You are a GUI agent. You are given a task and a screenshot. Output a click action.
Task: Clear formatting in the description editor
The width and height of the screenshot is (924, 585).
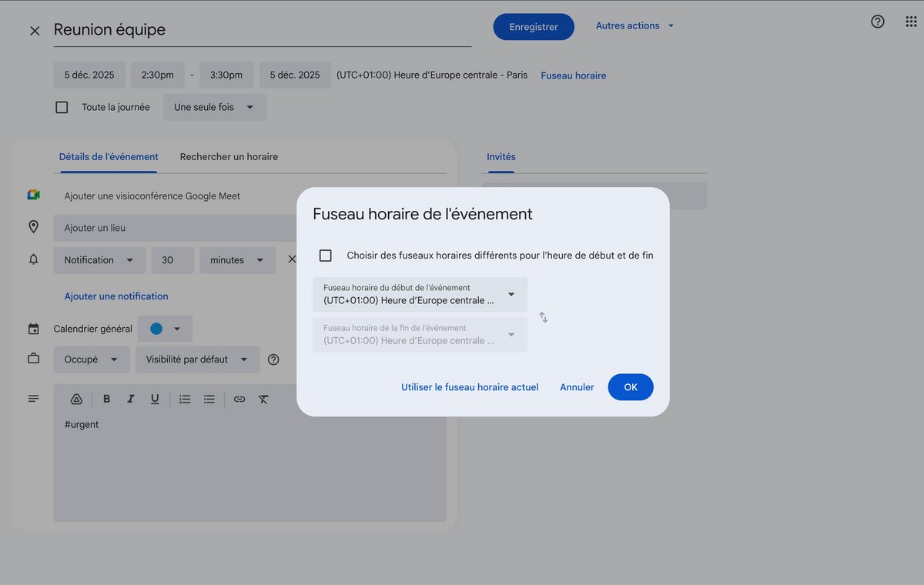click(x=263, y=399)
